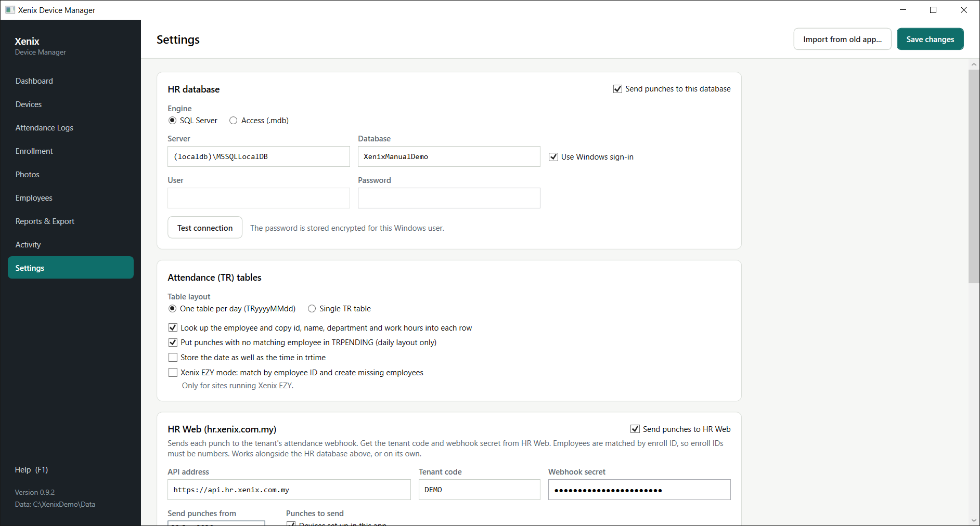The height and width of the screenshot is (526, 980).
Task: Click the Xenix logo text in sidebar
Action: click(x=27, y=41)
